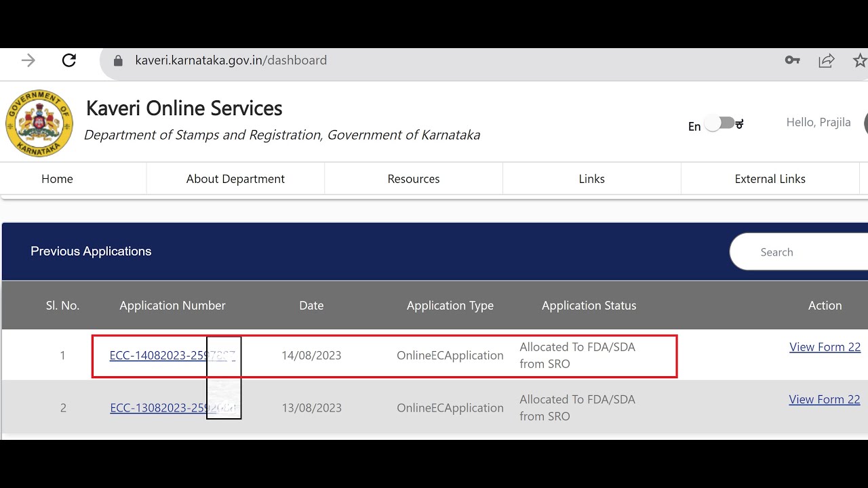Click the 13/08/2023 date cell
Screen dimensions: 868x488
tap(311, 408)
